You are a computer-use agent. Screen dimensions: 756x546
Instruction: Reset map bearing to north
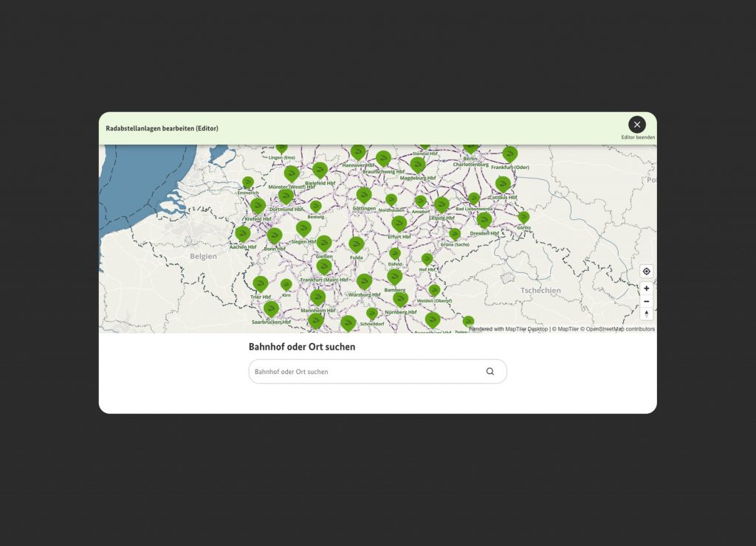(647, 314)
